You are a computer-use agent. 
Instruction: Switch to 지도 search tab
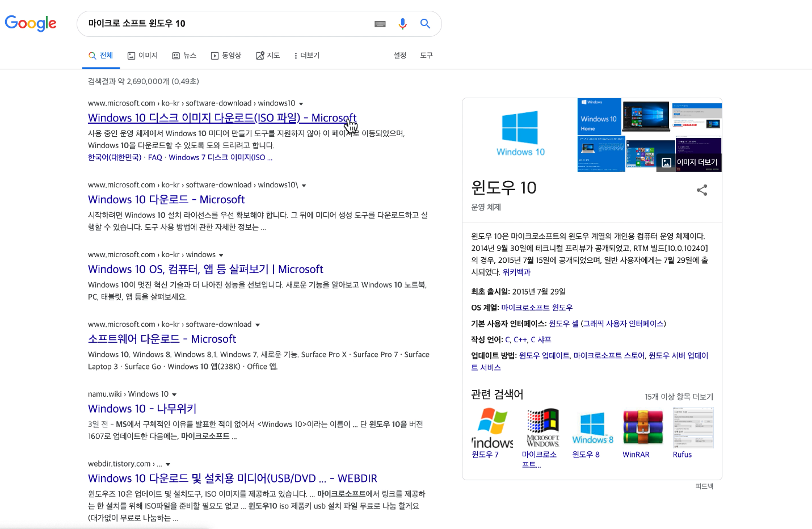coord(268,56)
